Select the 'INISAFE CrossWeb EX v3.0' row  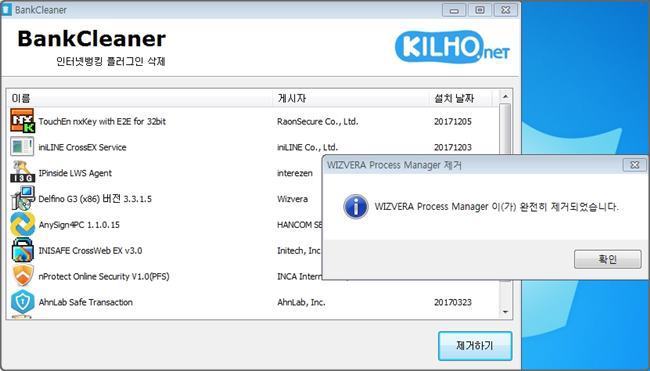click(165, 250)
